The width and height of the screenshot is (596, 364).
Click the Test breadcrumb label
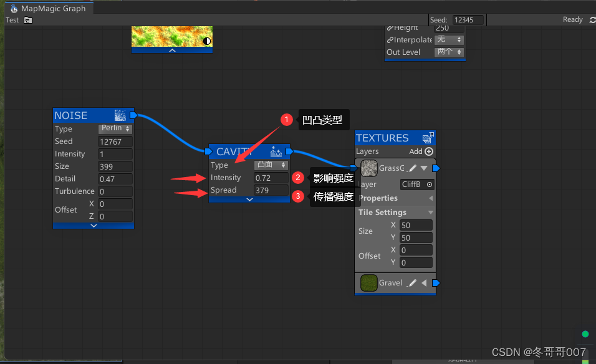[x=12, y=20]
